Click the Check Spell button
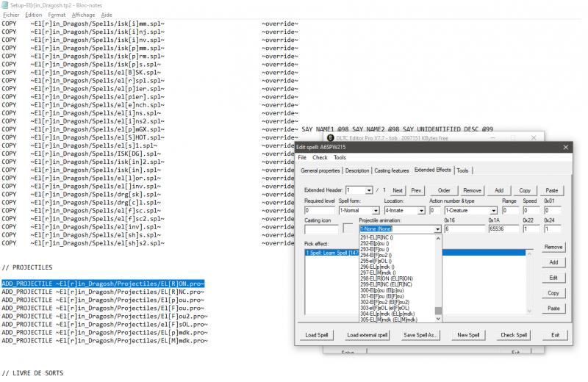Image resolution: width=588 pixels, height=382 pixels. tap(514, 335)
